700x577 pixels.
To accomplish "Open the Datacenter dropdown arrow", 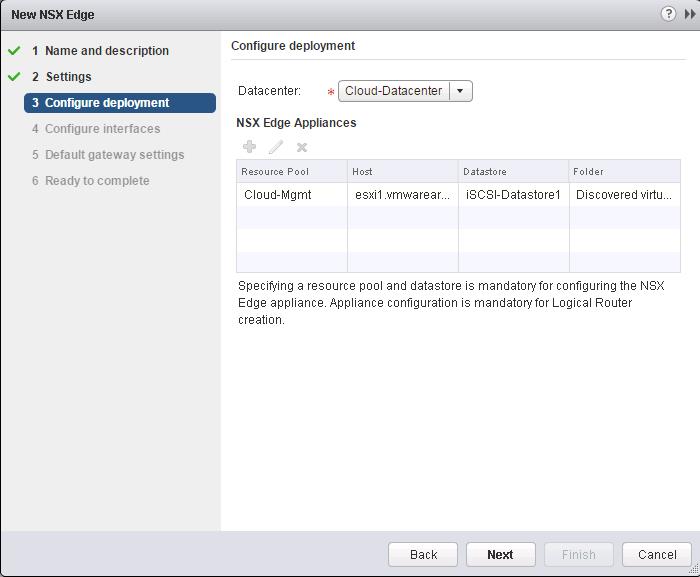I will [460, 91].
